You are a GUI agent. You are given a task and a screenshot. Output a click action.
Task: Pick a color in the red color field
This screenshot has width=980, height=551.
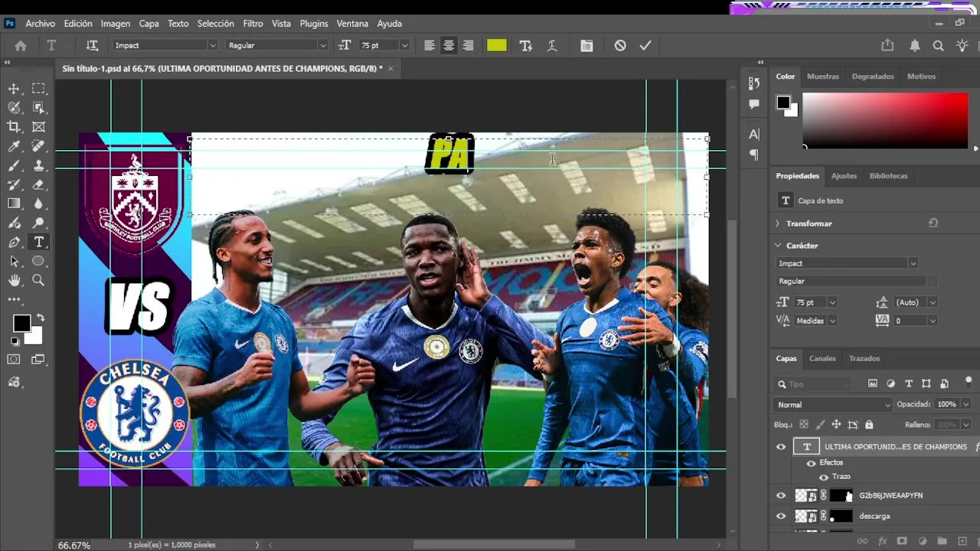point(885,121)
